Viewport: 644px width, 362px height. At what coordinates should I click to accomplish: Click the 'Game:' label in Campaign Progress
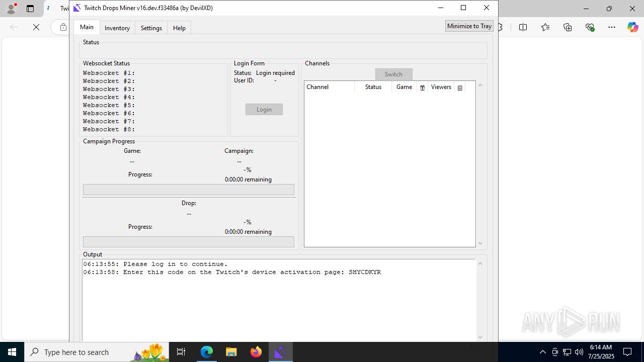132,151
